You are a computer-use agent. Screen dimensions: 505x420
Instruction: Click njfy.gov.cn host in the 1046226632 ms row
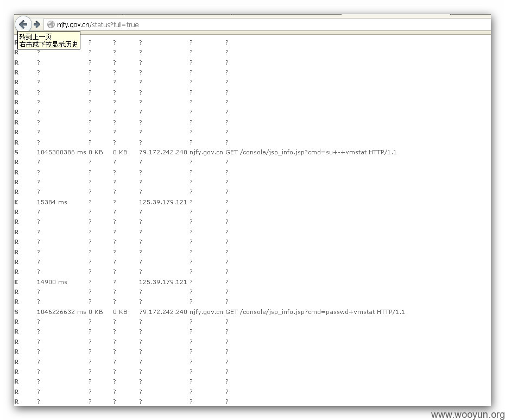coord(206,312)
